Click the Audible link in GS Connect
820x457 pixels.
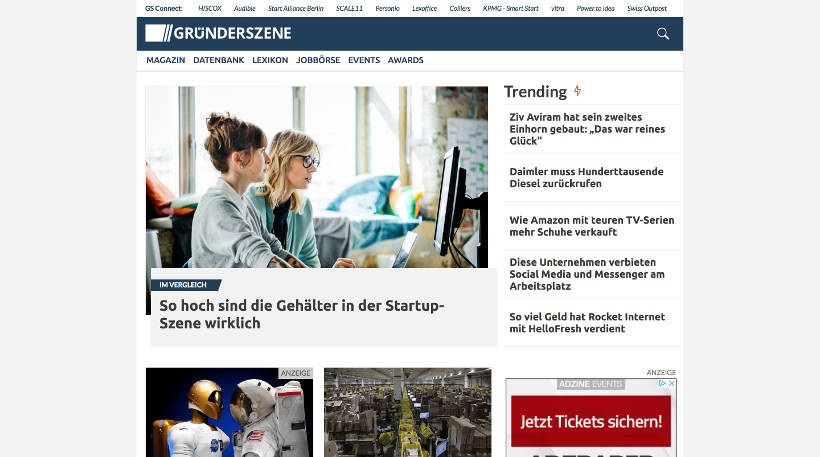(244, 8)
